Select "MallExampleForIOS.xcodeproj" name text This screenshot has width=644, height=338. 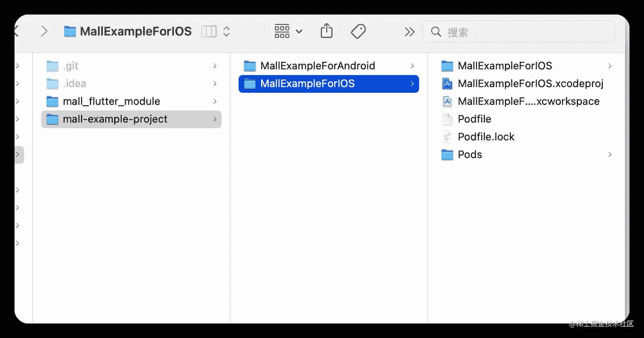click(x=531, y=83)
